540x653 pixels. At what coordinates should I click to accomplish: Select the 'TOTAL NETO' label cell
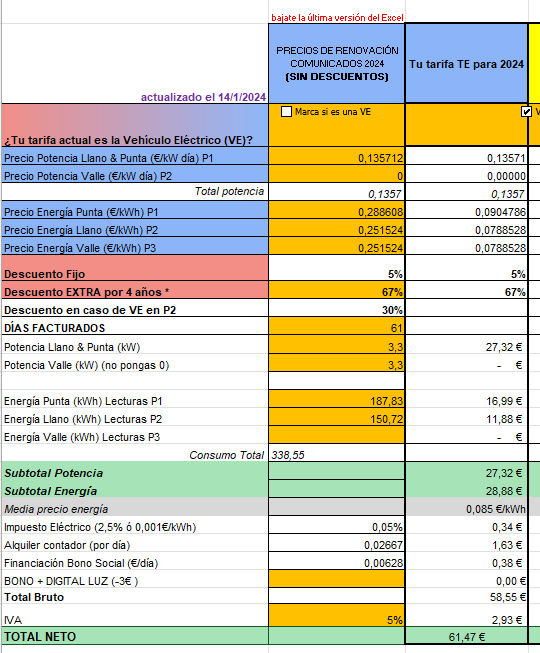(x=135, y=637)
